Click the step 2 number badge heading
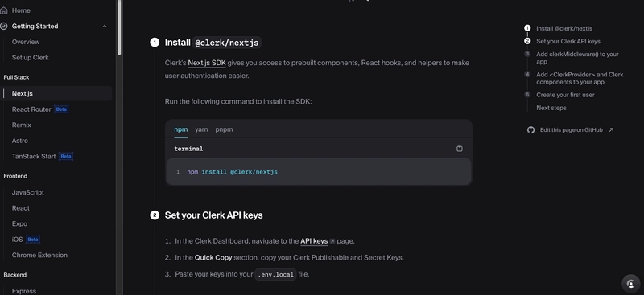 click(155, 215)
